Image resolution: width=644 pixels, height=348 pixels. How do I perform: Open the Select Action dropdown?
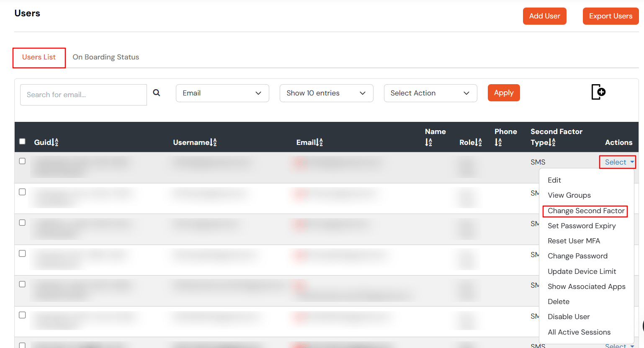430,93
